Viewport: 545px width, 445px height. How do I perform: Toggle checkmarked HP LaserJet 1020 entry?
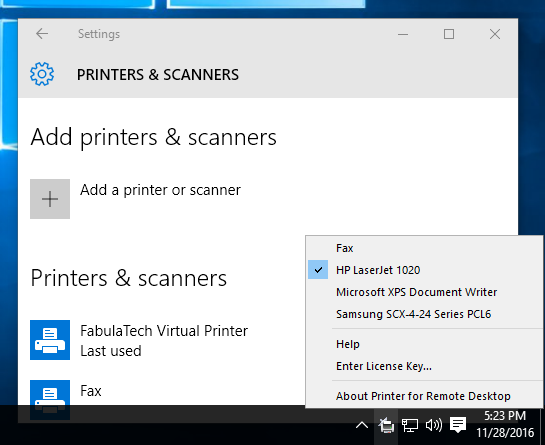pyautogui.click(x=424, y=270)
